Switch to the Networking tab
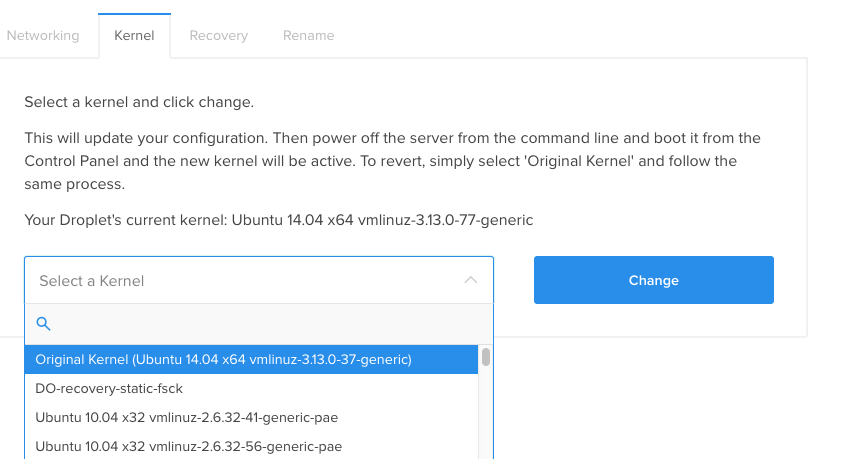The image size is (843, 459). coord(43,35)
